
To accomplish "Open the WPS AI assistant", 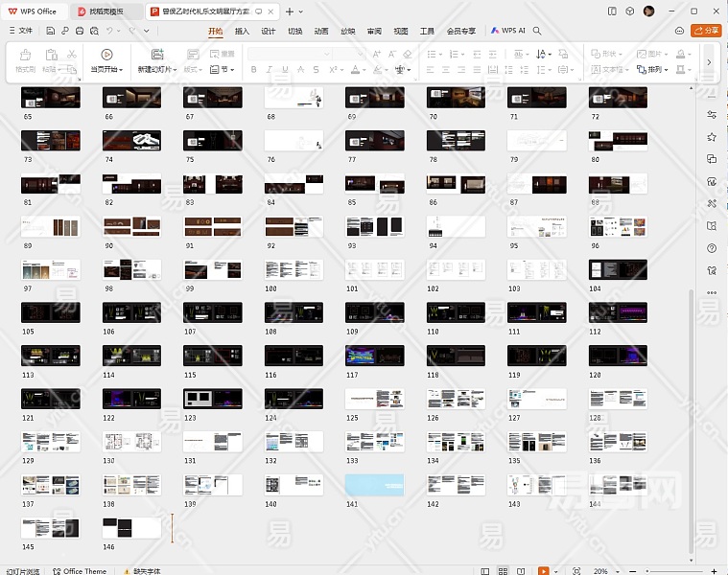I will (508, 31).
